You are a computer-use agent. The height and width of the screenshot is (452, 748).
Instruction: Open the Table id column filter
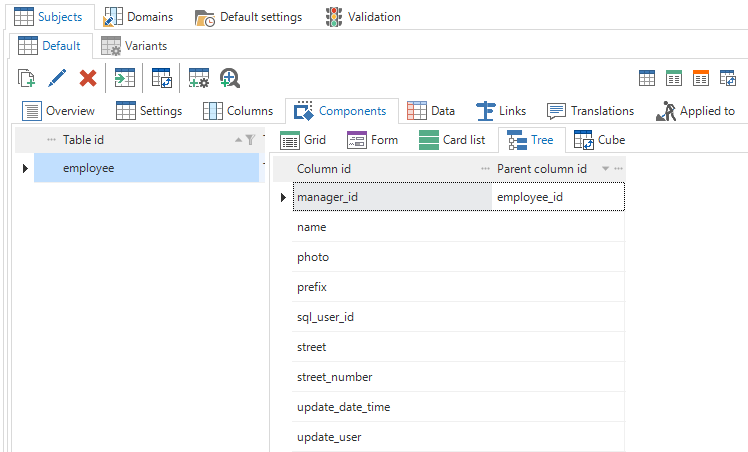[x=250, y=140]
